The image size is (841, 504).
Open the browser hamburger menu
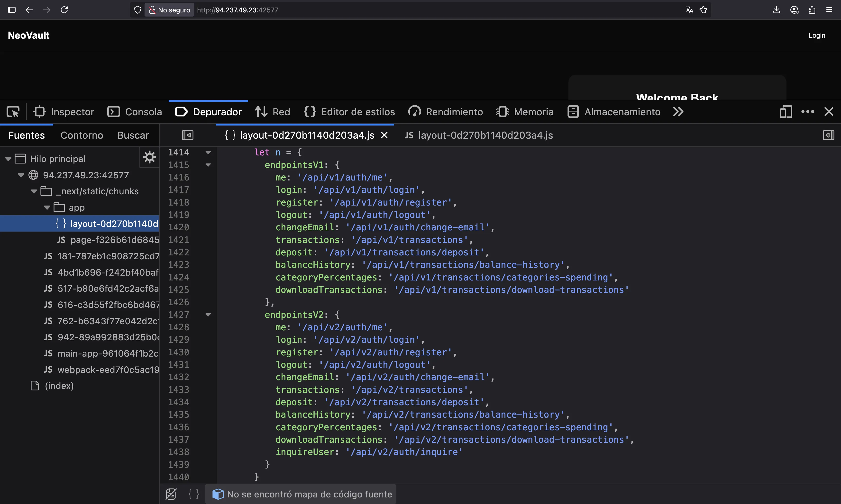click(x=829, y=10)
